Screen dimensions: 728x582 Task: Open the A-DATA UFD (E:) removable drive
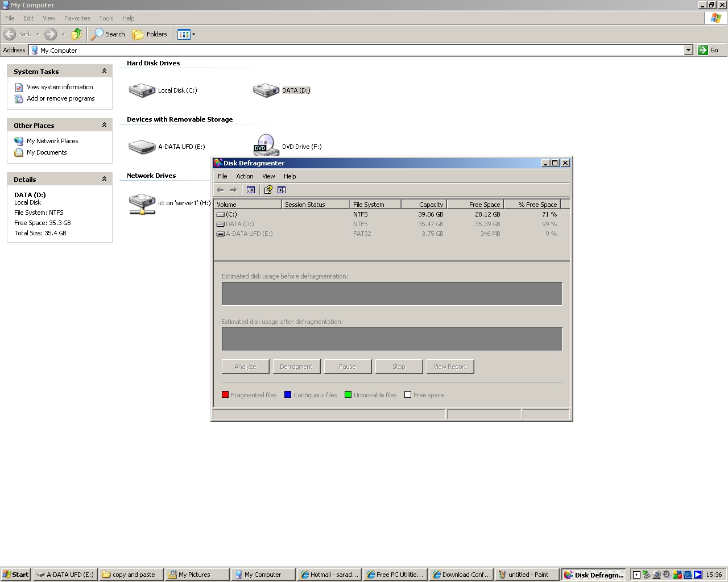click(142, 146)
